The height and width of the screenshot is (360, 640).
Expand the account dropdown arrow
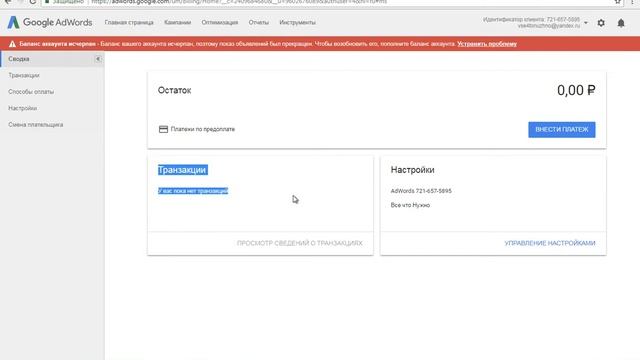tap(586, 23)
